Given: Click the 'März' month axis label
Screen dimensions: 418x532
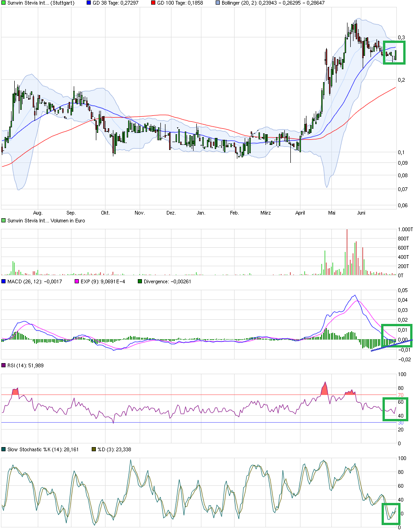Looking at the screenshot, I should [x=265, y=213].
